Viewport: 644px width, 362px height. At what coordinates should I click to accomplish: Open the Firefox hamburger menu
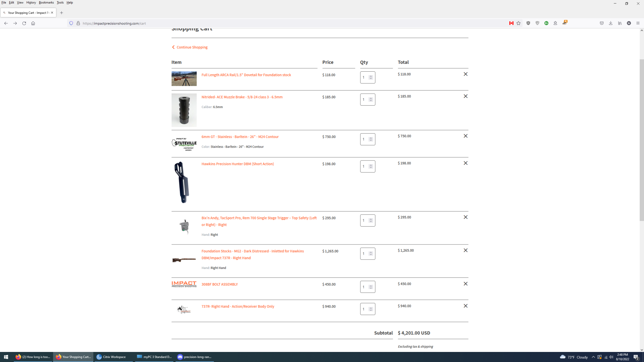click(x=638, y=23)
